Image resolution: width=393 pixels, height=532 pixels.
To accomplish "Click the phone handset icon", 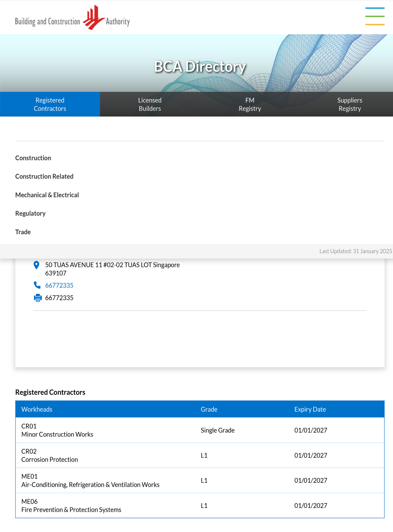I will tap(37, 285).
